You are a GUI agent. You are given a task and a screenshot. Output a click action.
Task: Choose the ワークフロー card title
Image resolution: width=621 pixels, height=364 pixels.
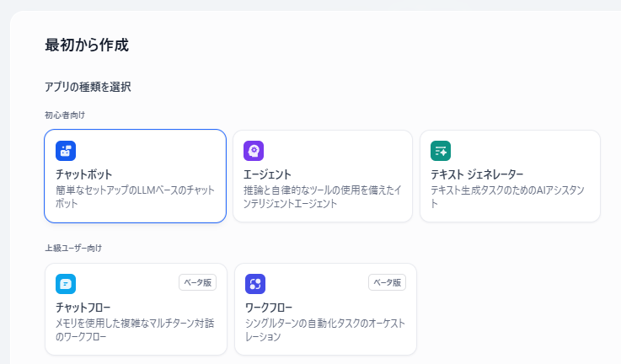(x=269, y=308)
